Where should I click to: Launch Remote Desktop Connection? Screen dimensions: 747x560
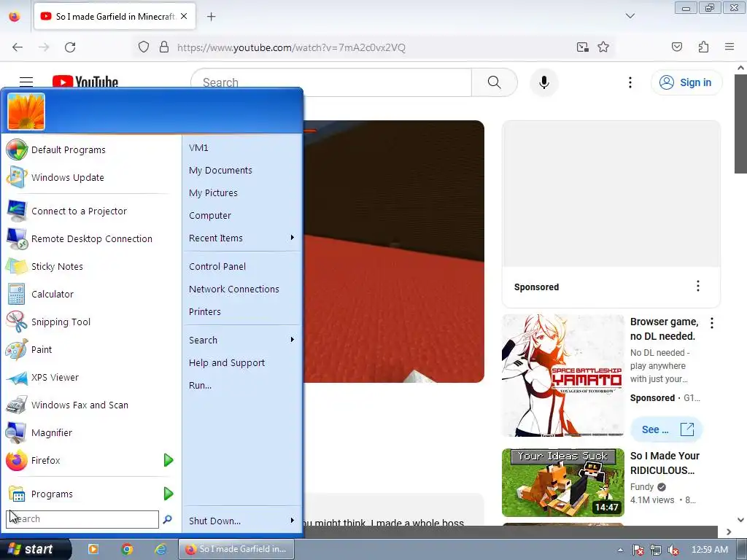pos(91,238)
